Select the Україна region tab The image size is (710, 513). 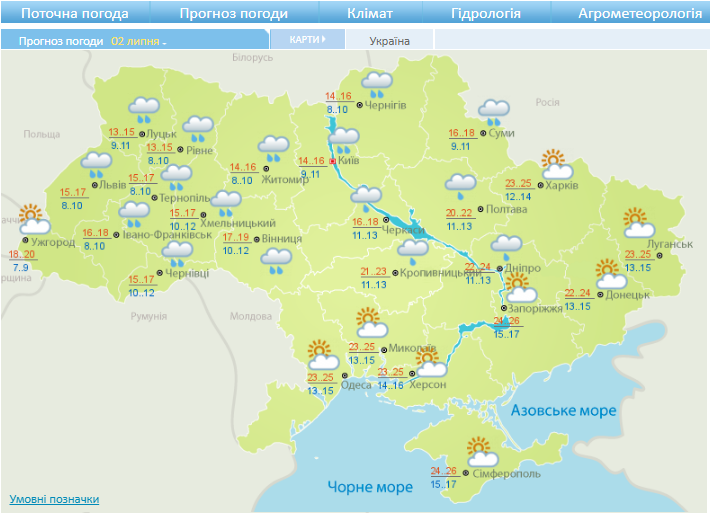point(389,41)
